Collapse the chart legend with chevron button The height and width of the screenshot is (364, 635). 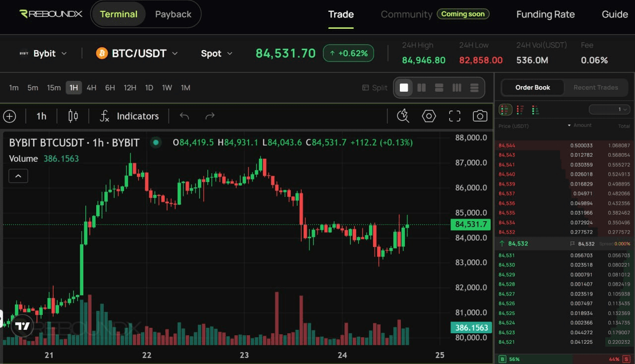coord(18,176)
